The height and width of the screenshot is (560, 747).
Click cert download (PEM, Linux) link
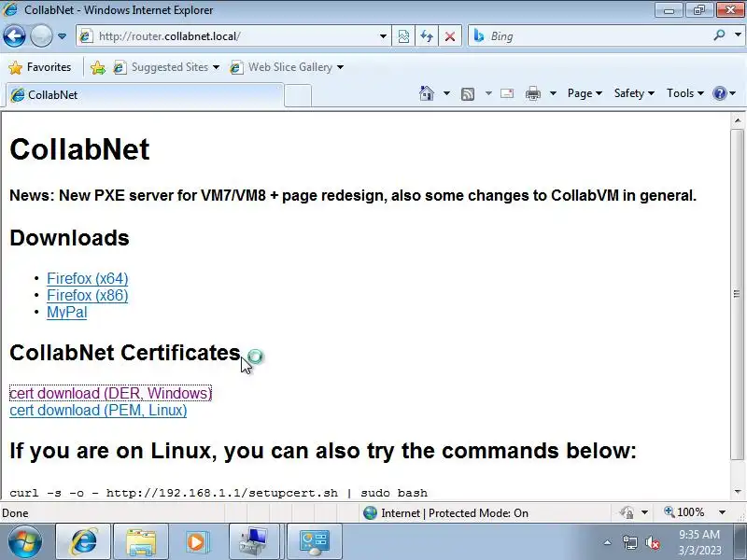point(98,411)
